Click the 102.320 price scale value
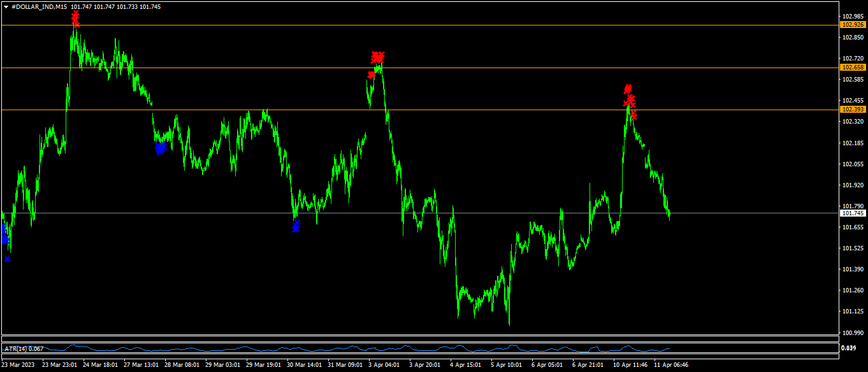 coord(853,122)
